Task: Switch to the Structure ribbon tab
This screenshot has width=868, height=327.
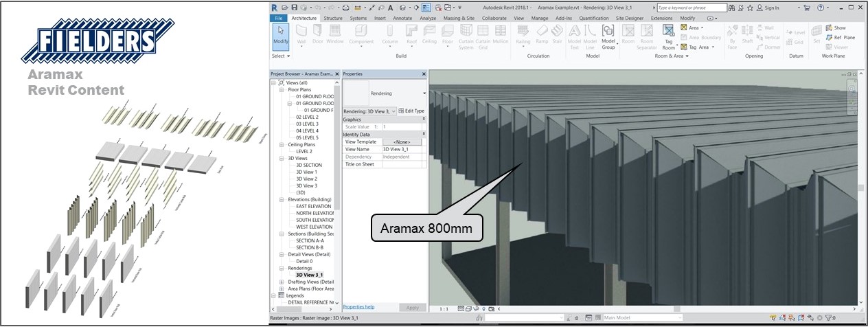Action: click(333, 18)
